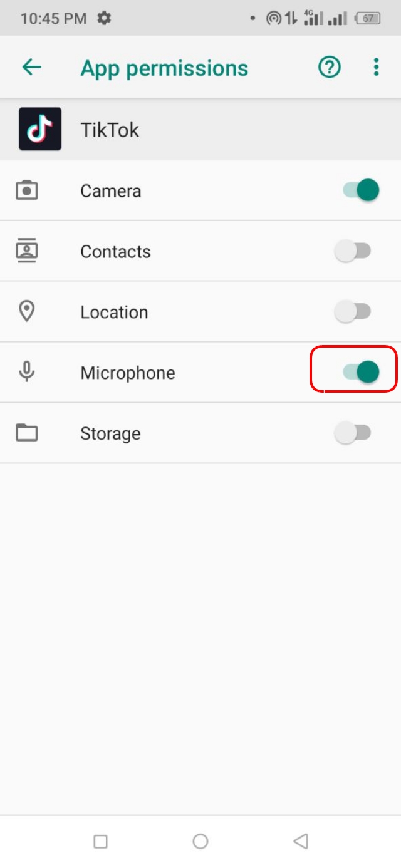Screen dimensions: 401x868
Task: Enable the Contacts permission toggle
Action: 354,251
